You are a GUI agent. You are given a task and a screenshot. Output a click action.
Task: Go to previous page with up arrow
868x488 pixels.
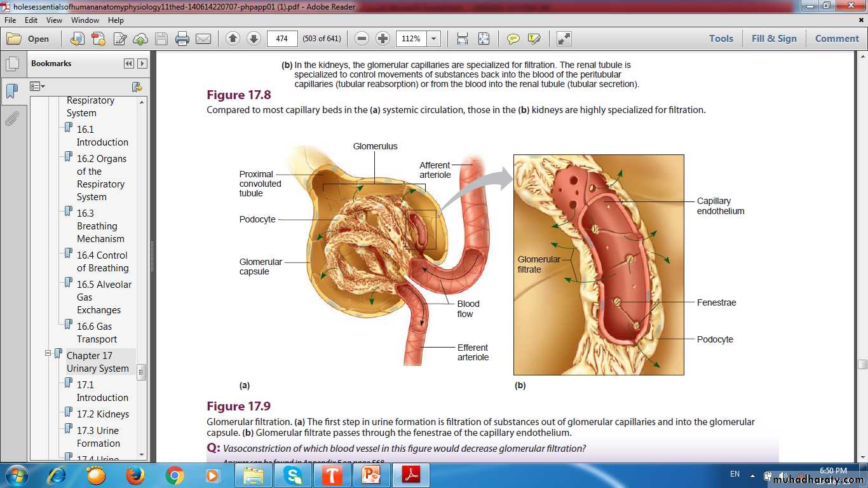pos(233,39)
